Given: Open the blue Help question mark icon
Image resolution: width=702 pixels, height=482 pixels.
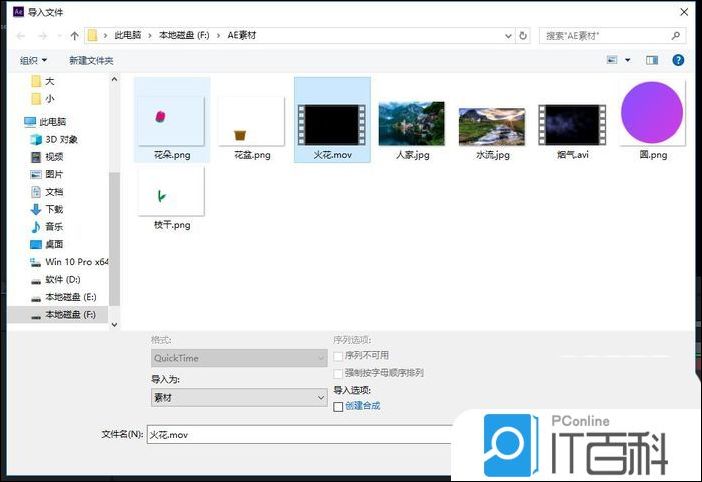Looking at the screenshot, I should (678, 60).
